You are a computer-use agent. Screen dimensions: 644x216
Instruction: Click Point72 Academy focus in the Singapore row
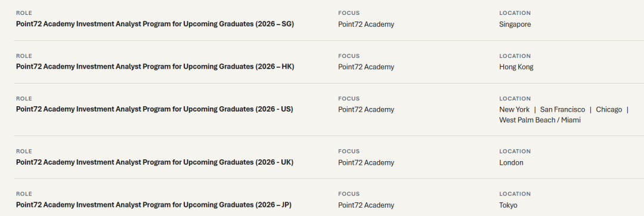[366, 24]
